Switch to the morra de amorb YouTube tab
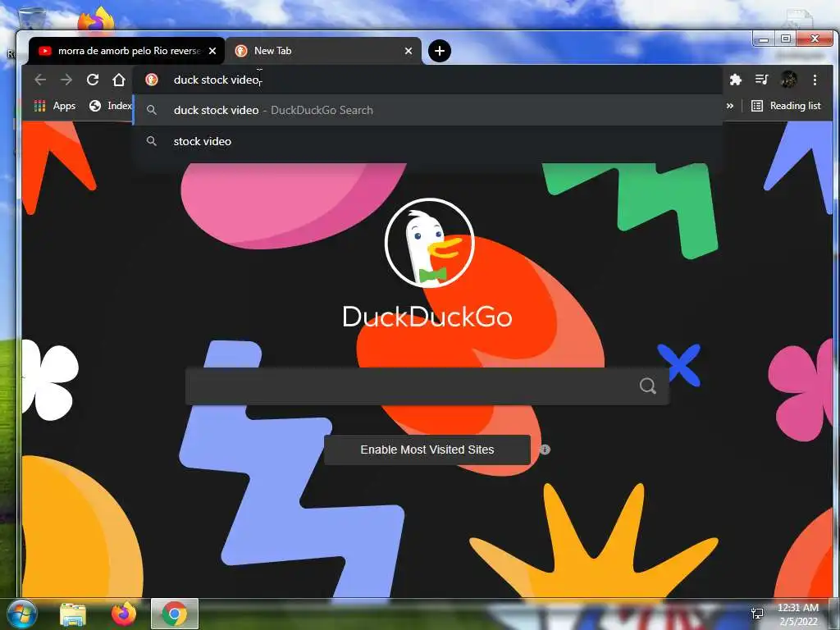This screenshot has width=840, height=630. click(127, 51)
